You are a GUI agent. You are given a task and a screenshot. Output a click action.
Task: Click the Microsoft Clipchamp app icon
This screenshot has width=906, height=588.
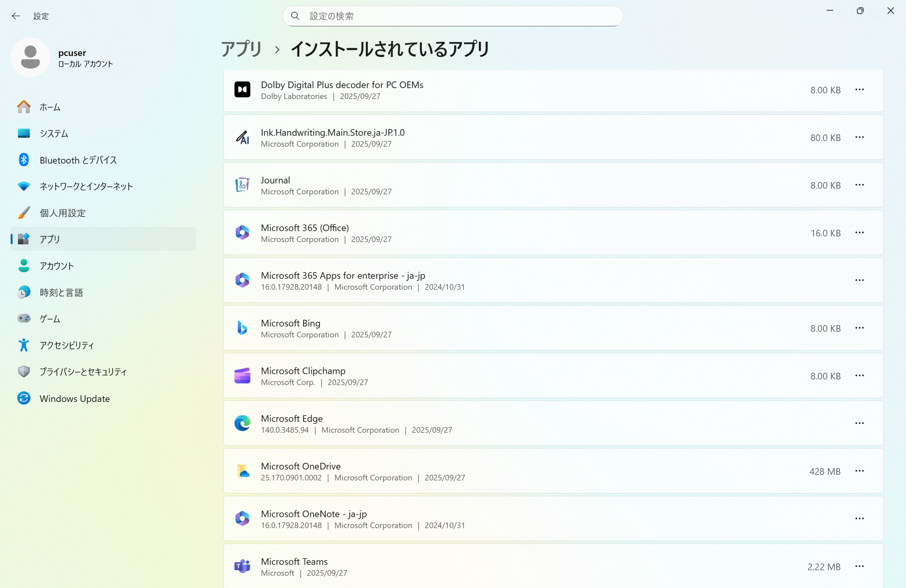(242, 376)
